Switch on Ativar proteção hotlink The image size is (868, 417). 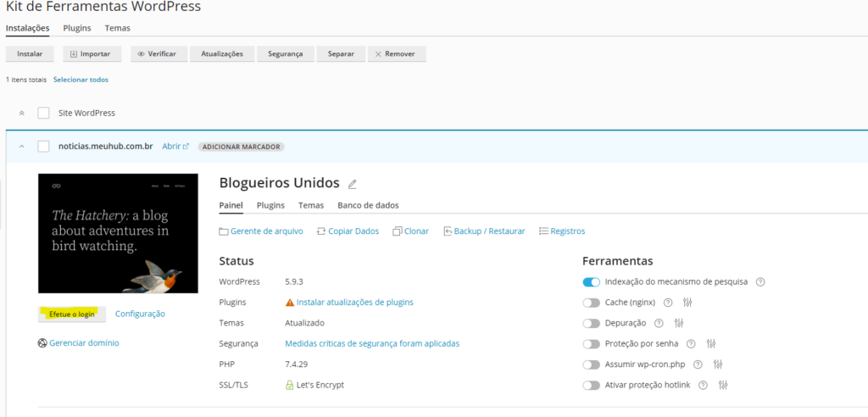pos(591,385)
